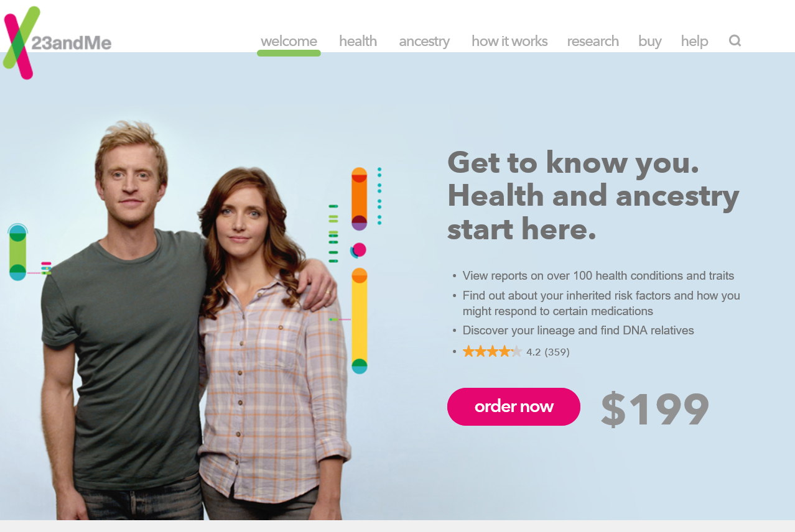Click the $199 price text
Viewport: 795px width, 532px height.
click(x=655, y=409)
